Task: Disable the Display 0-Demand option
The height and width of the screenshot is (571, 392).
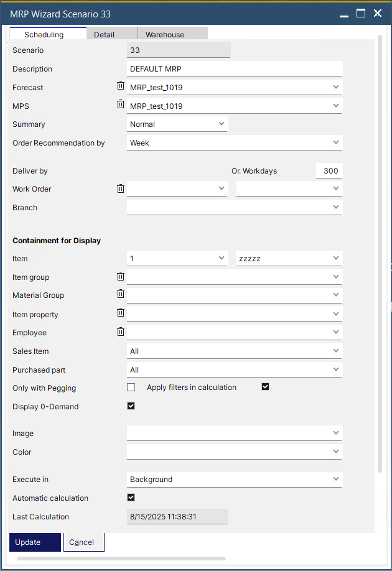Action: click(x=131, y=406)
